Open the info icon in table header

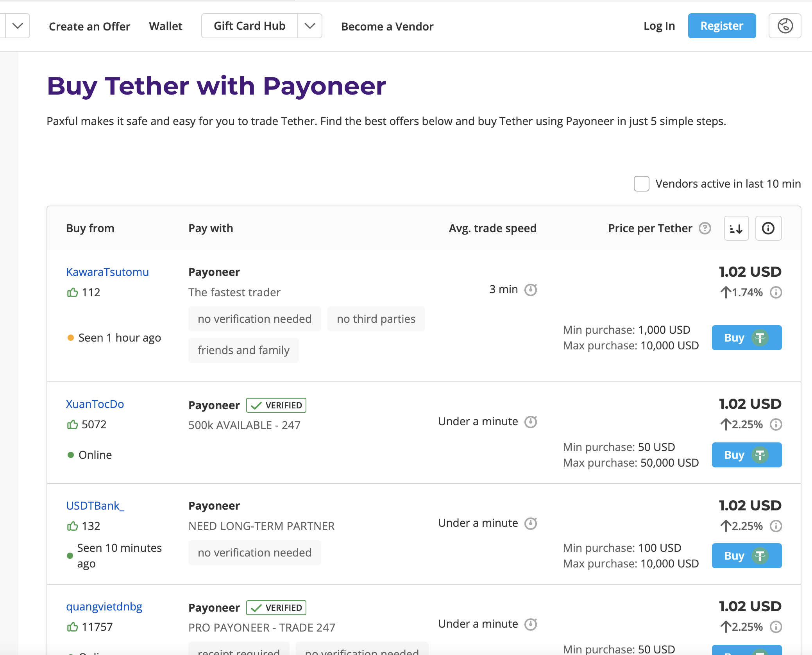768,228
